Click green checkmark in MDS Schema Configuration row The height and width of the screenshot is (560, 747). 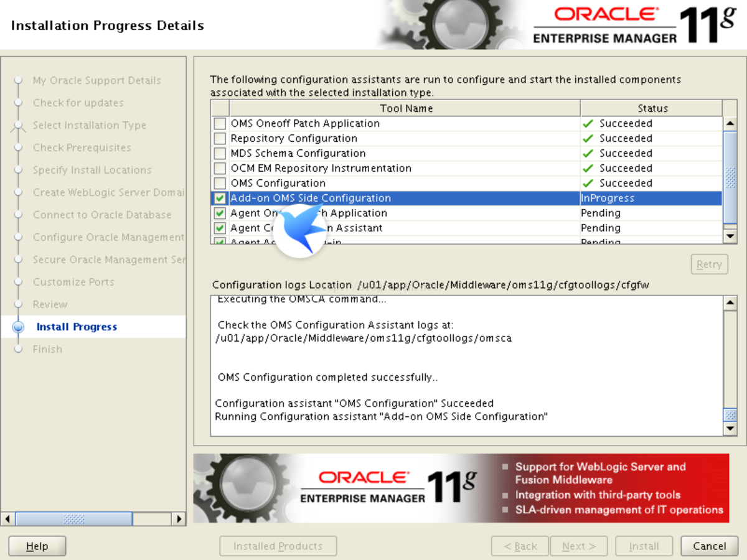pyautogui.click(x=588, y=153)
